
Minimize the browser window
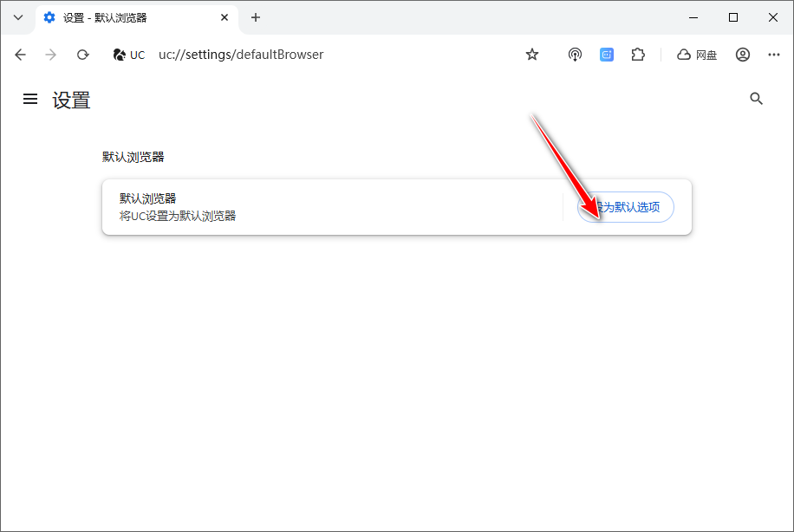pos(693,17)
